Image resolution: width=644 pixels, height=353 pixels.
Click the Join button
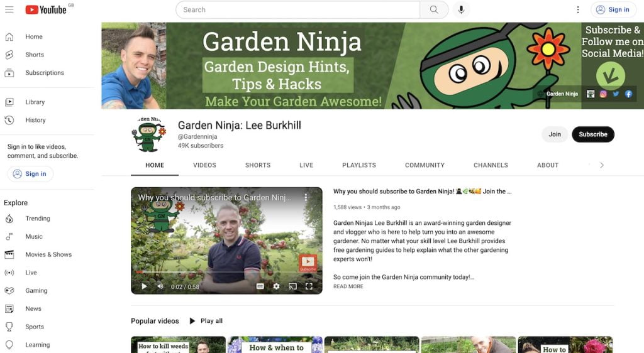pyautogui.click(x=555, y=134)
